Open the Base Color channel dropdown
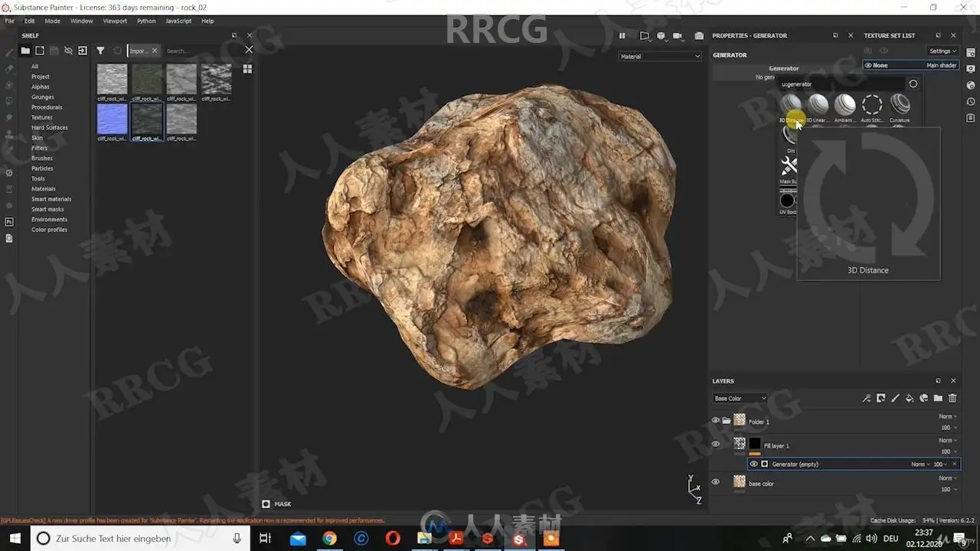Image resolution: width=980 pixels, height=551 pixels. (x=740, y=398)
